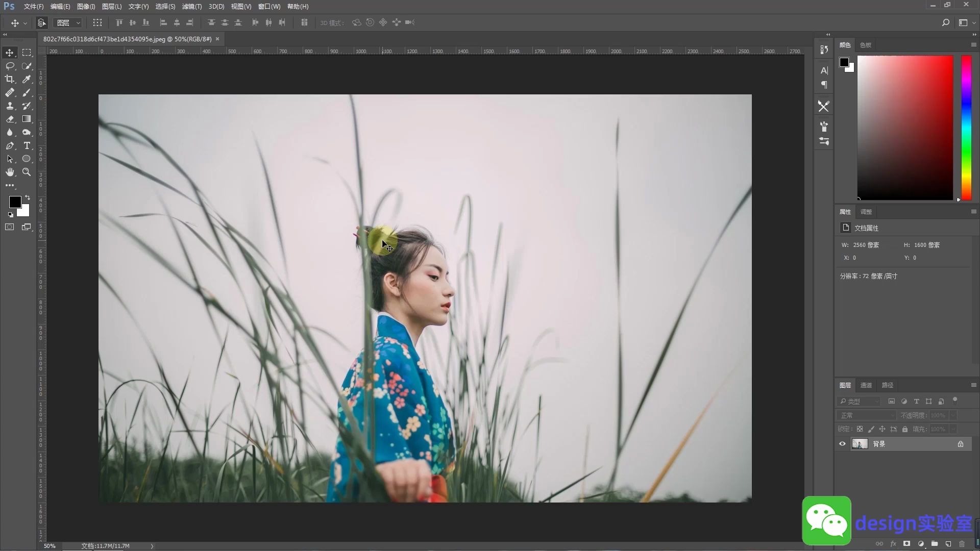Select the Horizontal Type tool
The image size is (980, 551).
27,145
